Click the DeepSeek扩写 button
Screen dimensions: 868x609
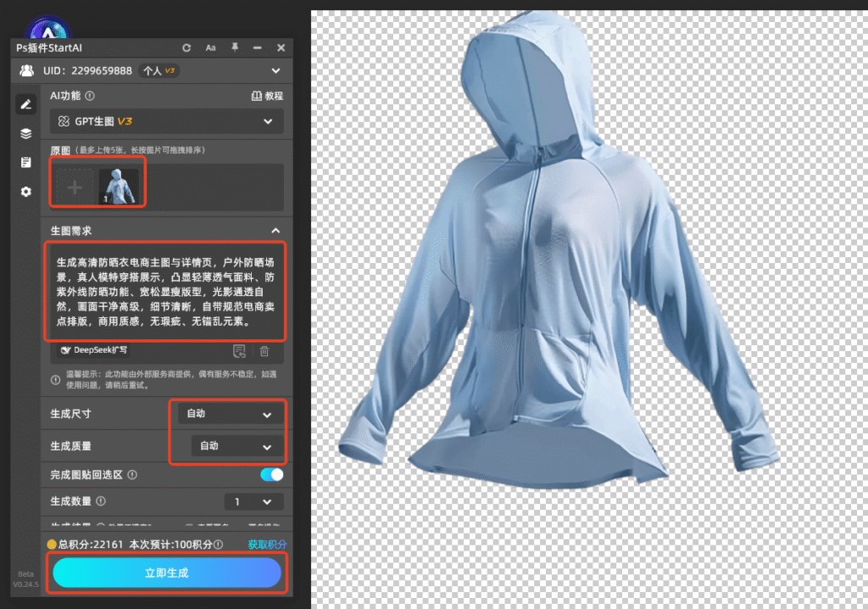[94, 350]
